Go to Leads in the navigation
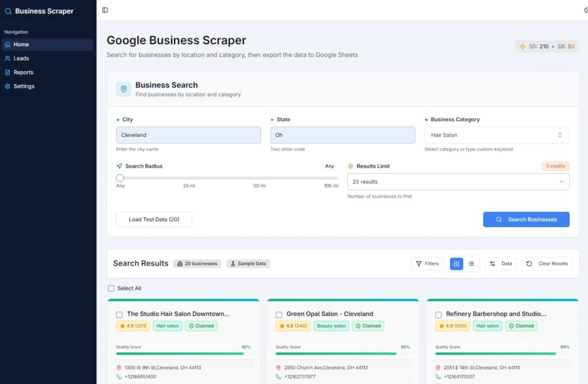 pyautogui.click(x=21, y=59)
